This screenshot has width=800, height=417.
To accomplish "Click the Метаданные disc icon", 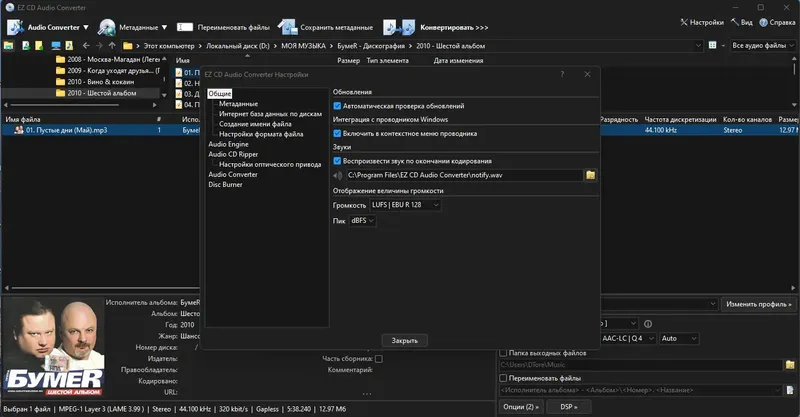I will pyautogui.click(x=107, y=27).
